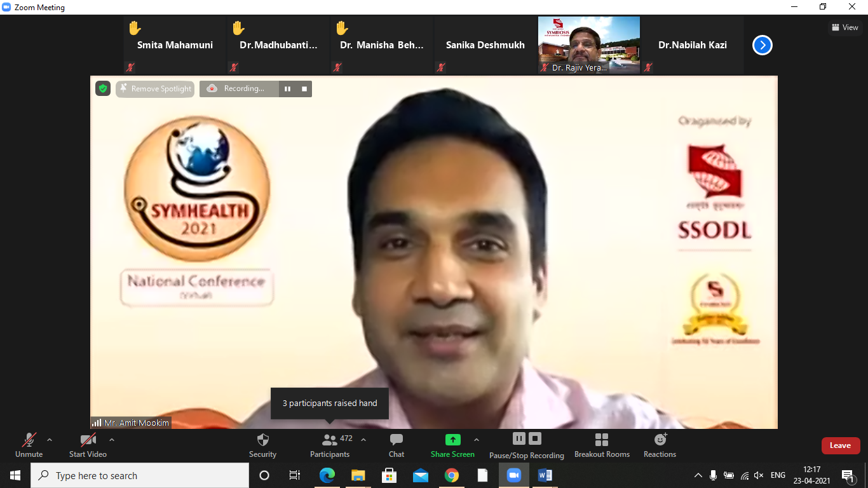868x488 pixels.
Task: Show next participants with blue arrow
Action: (x=762, y=45)
